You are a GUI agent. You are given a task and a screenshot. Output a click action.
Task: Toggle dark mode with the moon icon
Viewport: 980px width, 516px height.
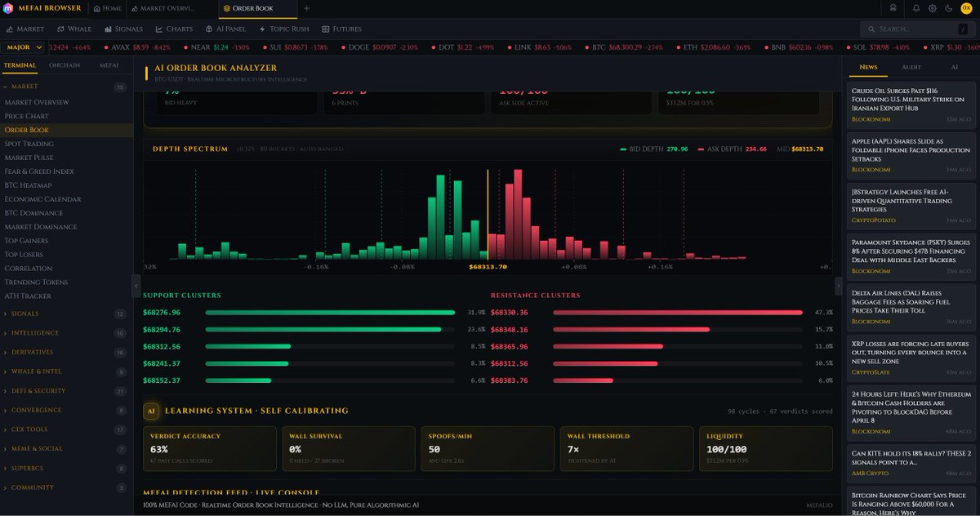(948, 8)
